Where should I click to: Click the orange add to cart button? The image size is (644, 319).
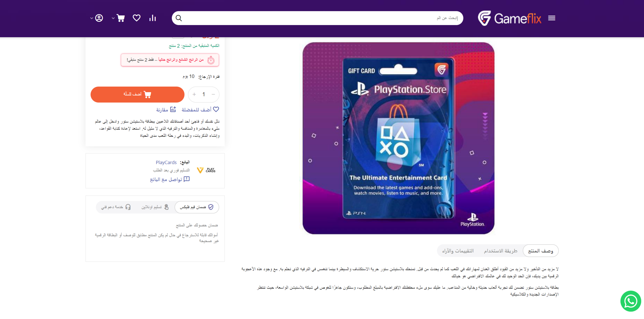[137, 94]
